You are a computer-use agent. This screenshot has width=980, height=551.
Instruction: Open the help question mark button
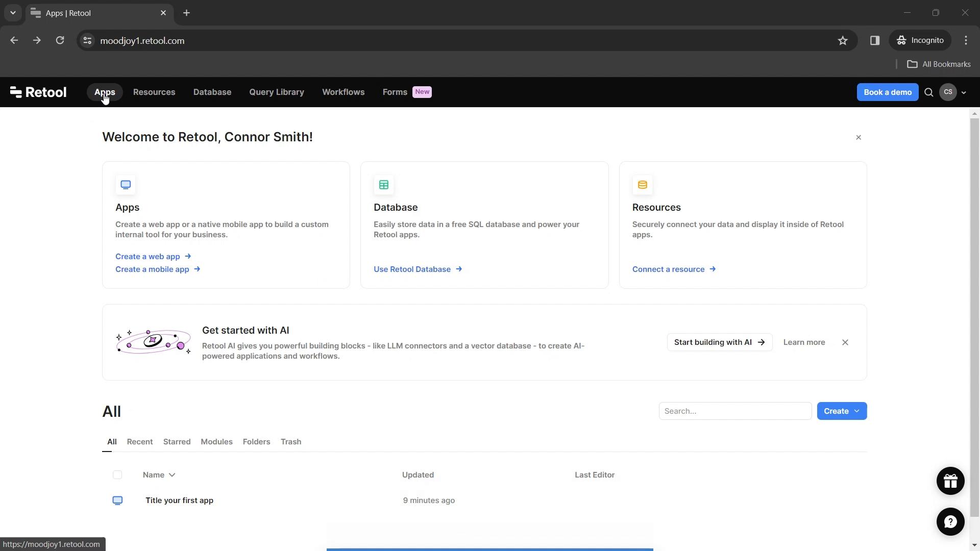(950, 522)
